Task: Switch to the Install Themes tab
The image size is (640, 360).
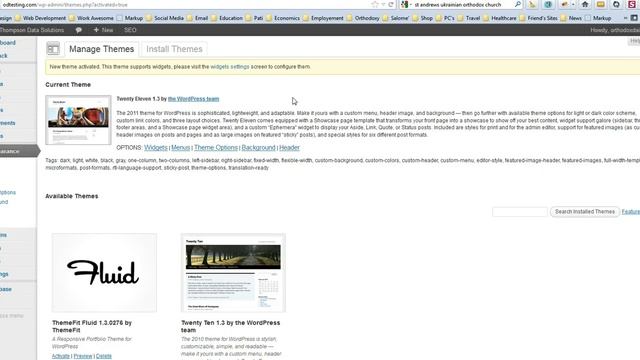Action: (174, 49)
